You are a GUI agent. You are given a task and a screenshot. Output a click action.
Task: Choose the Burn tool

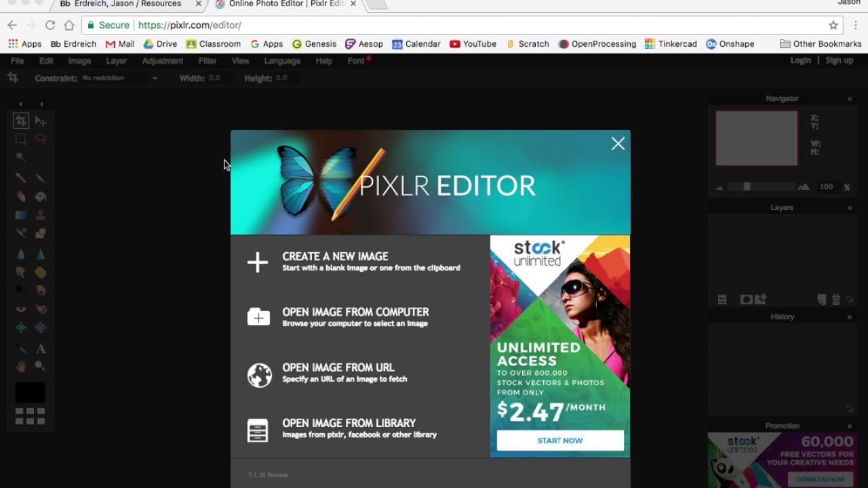pyautogui.click(x=41, y=291)
